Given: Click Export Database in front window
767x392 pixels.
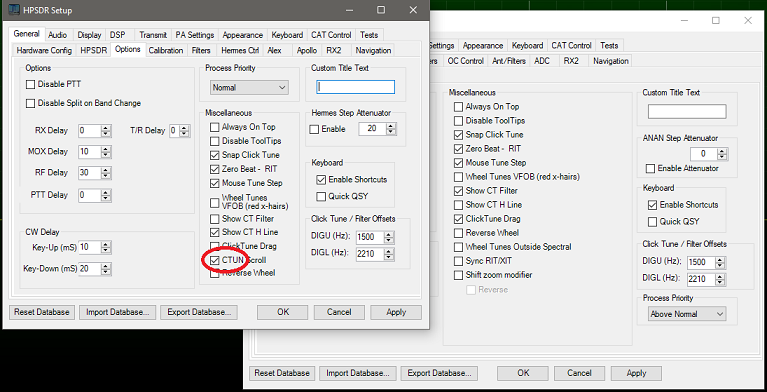Looking at the screenshot, I should tap(199, 312).
